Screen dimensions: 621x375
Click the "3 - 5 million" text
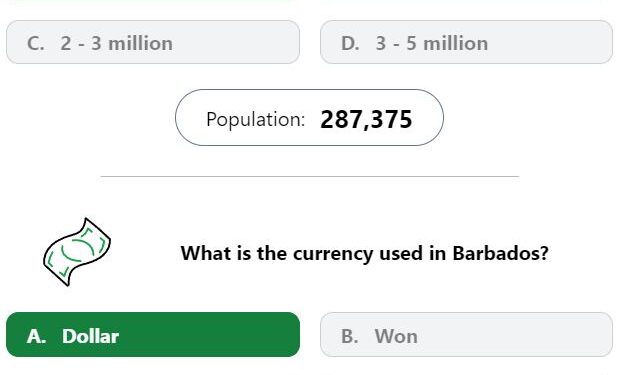click(x=432, y=43)
